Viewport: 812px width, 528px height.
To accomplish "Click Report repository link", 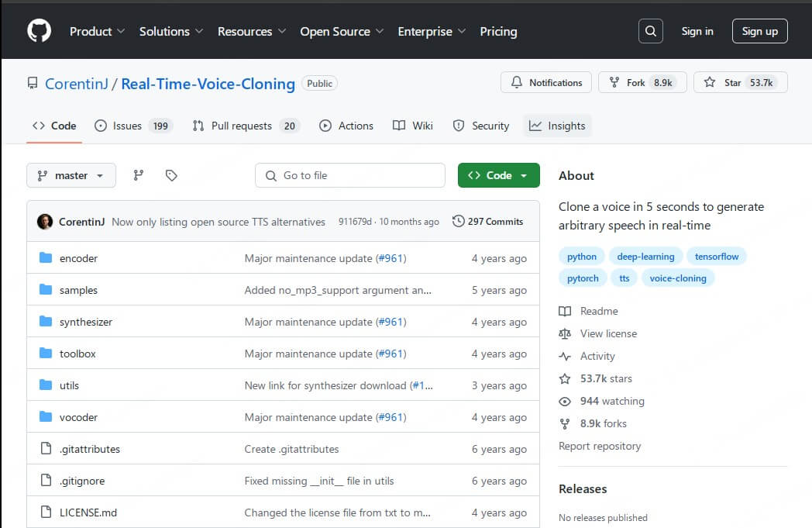I will click(x=600, y=446).
